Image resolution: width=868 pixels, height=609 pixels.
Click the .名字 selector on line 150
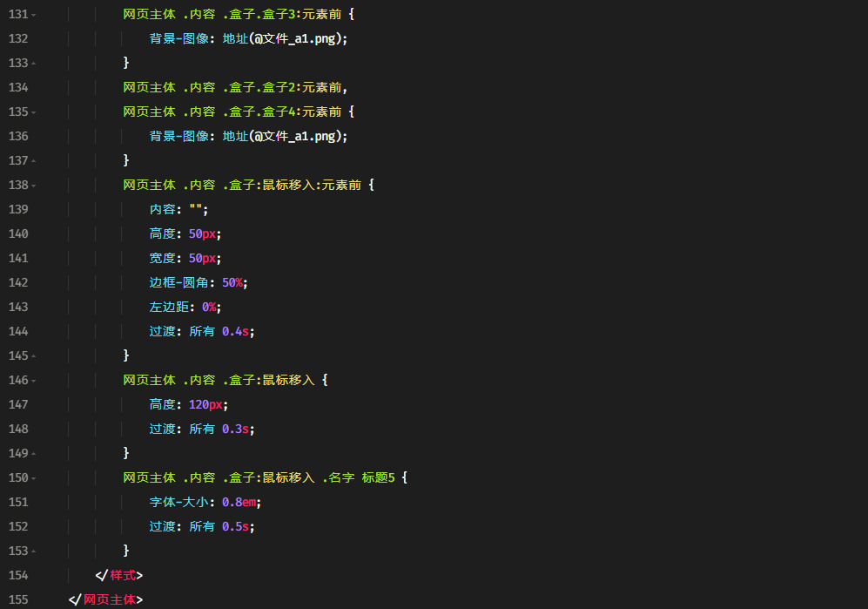pos(338,477)
